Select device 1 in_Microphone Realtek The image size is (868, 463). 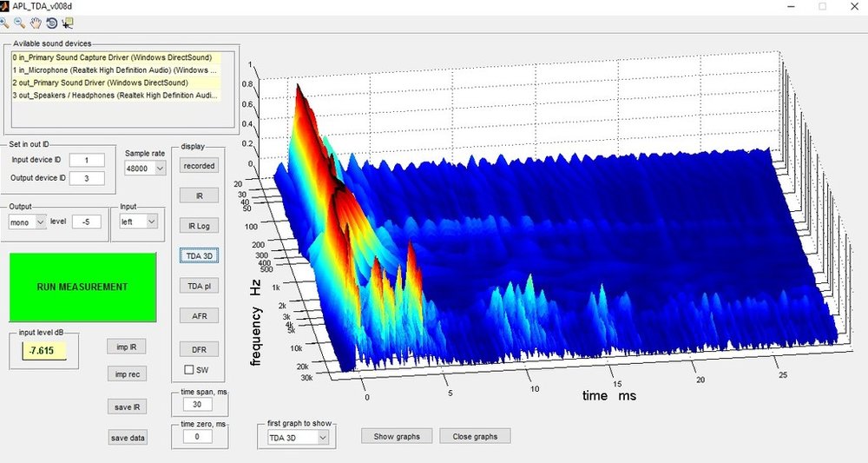tap(115, 70)
